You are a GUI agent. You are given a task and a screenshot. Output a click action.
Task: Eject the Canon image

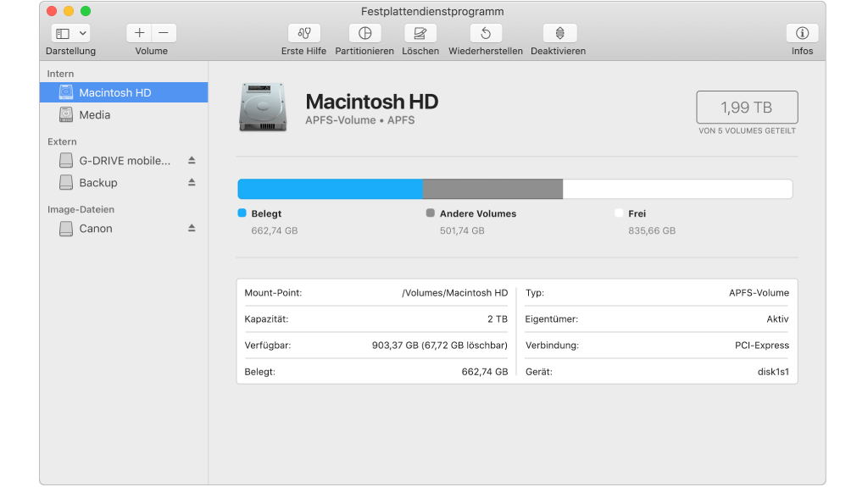tap(192, 228)
